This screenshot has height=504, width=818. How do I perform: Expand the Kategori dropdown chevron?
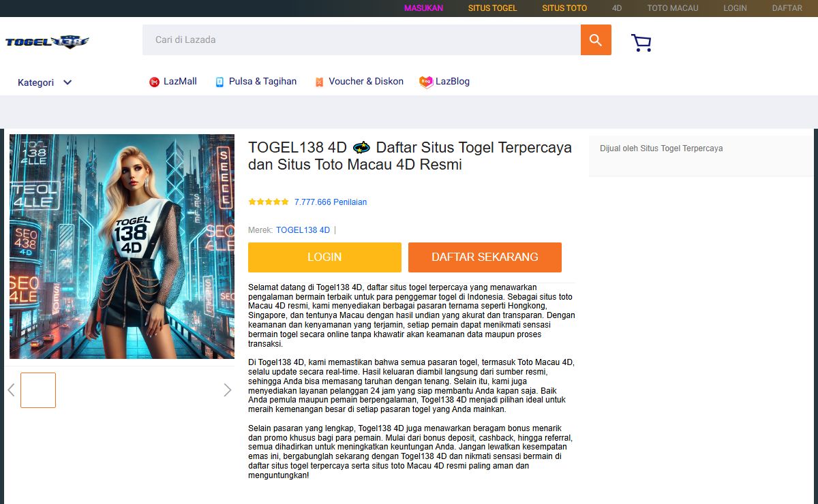click(x=67, y=82)
